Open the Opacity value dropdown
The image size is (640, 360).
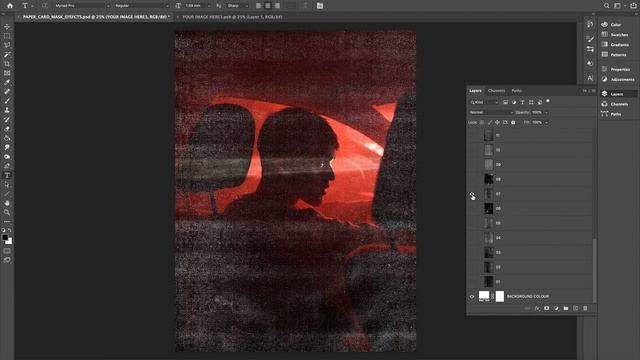pos(547,113)
